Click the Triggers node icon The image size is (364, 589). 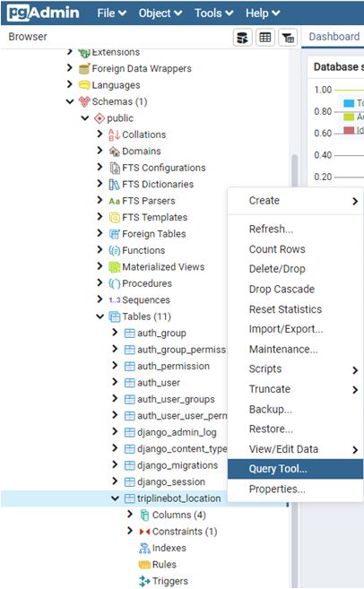click(x=144, y=581)
